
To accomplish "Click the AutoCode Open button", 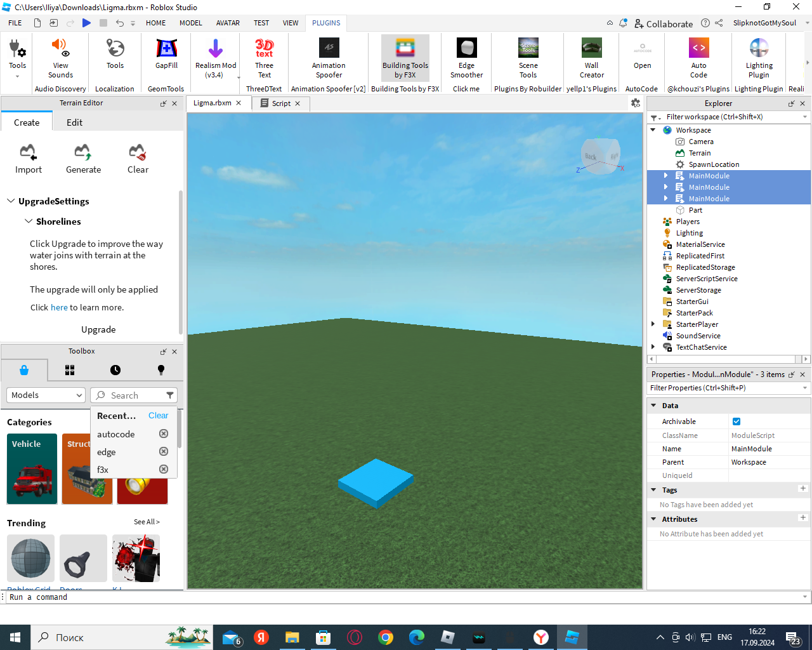I will (642, 54).
